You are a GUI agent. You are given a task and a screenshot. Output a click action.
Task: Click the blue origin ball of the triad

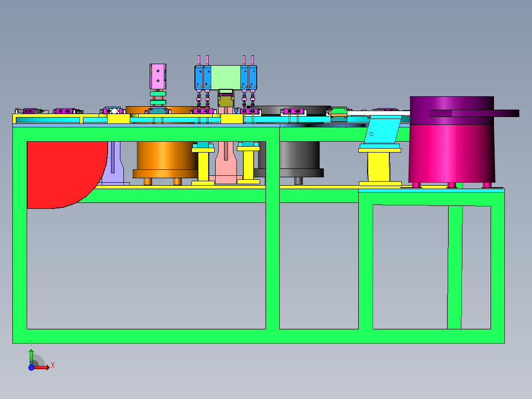(31, 367)
